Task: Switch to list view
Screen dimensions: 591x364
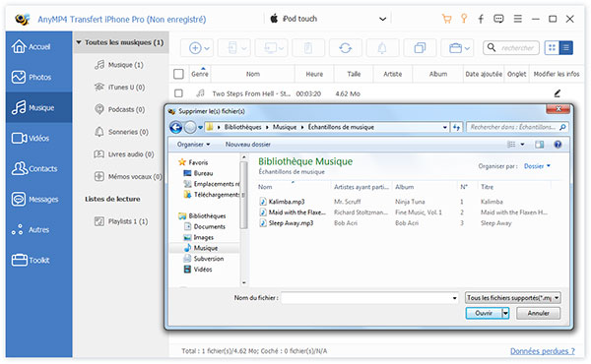Action: click(565, 48)
